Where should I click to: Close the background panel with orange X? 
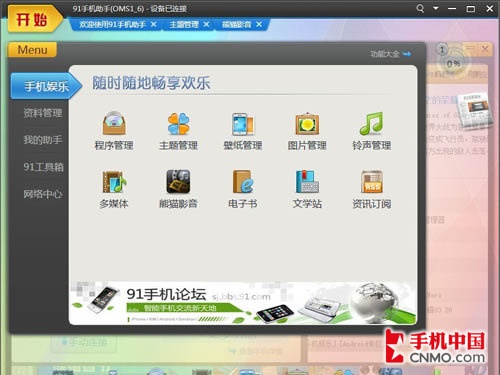[x=485, y=49]
